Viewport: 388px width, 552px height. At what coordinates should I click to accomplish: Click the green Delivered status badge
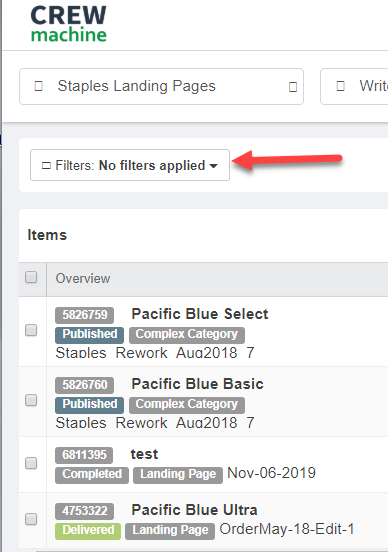click(x=88, y=531)
